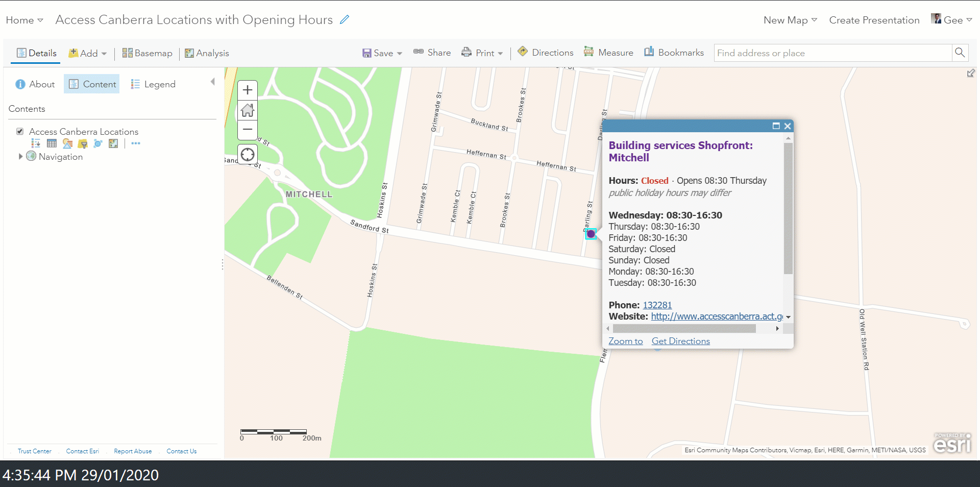Viewport: 980px width, 487px height.
Task: Open the accesscanberra website link
Action: coord(717,316)
